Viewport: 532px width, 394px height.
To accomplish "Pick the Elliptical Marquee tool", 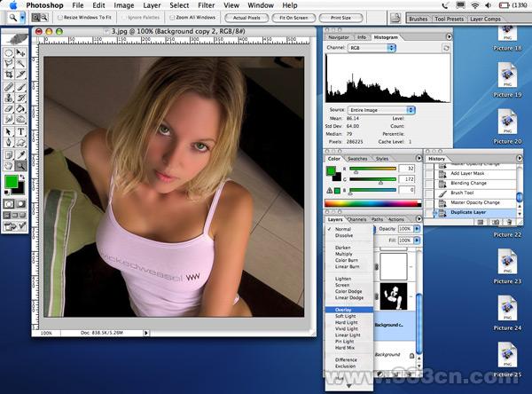I will (x=9, y=53).
